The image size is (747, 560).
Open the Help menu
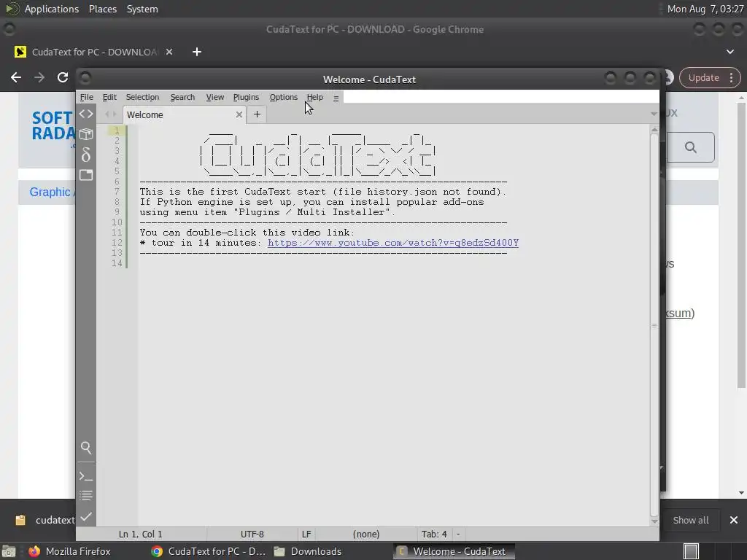pyautogui.click(x=315, y=97)
